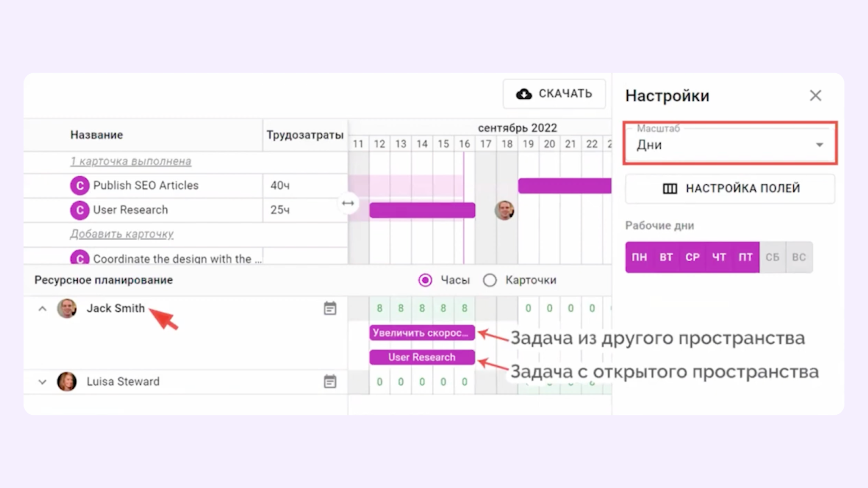Viewport: 868px width, 488px height.
Task: Collapse Jack Smith's resource row
Action: coord(42,308)
